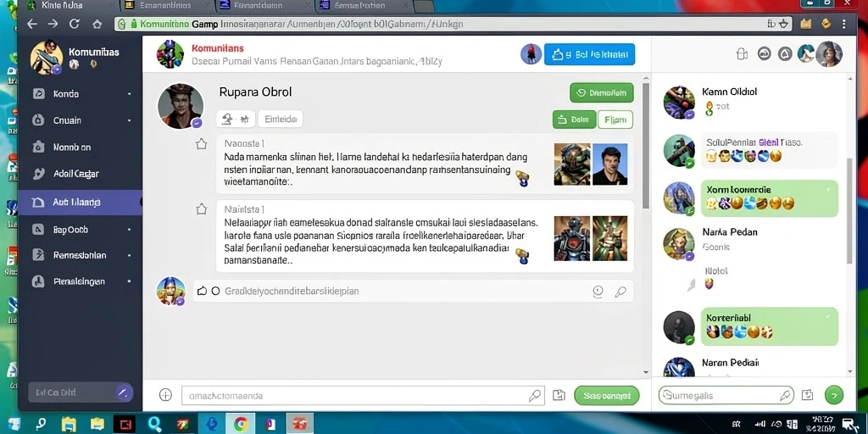Viewport: 868px width, 434px height.
Task: Open Chrome icon on taskbar
Action: 240,424
